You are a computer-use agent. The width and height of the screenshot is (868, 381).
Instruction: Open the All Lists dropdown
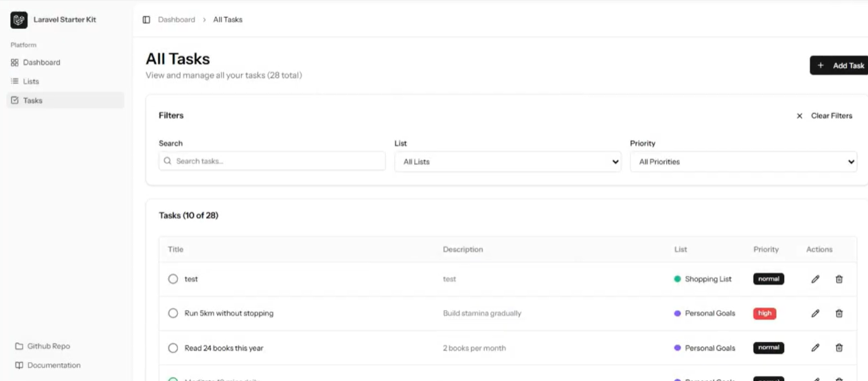508,162
